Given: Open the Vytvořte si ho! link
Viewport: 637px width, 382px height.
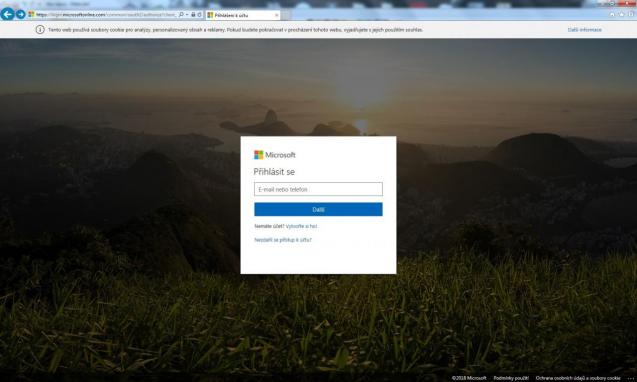Looking at the screenshot, I should [x=301, y=226].
